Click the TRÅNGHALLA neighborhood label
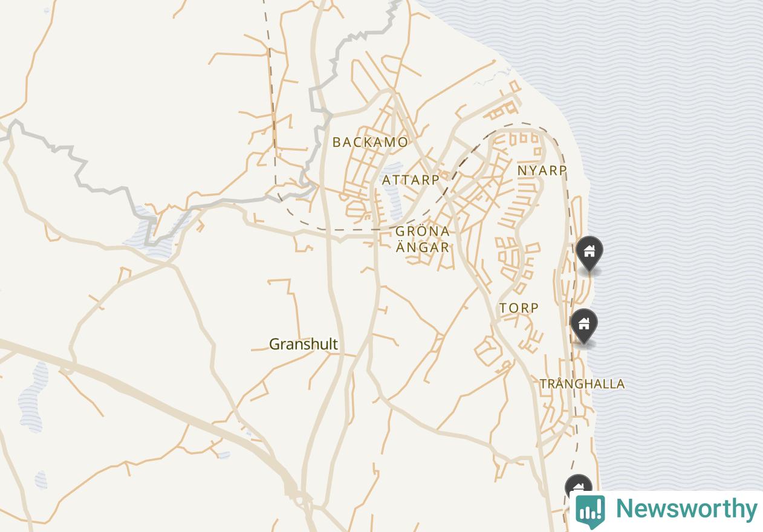Image resolution: width=763 pixels, height=532 pixels. pyautogui.click(x=582, y=384)
